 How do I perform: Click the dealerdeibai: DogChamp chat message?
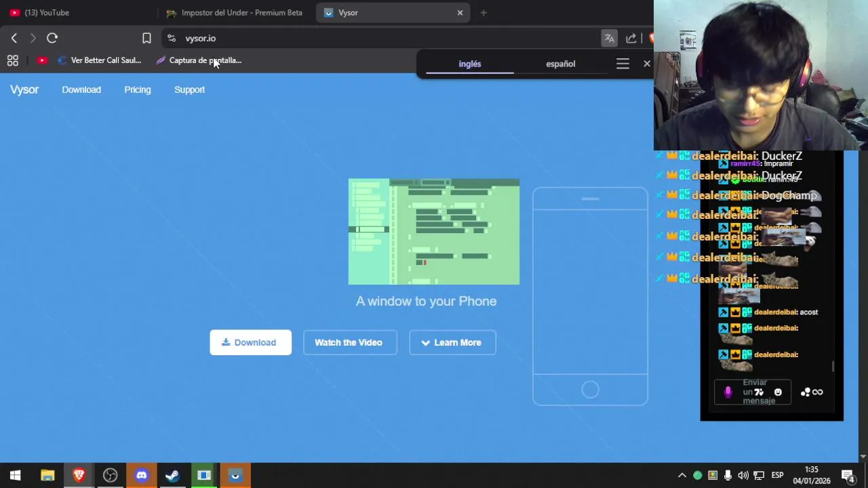point(738,195)
